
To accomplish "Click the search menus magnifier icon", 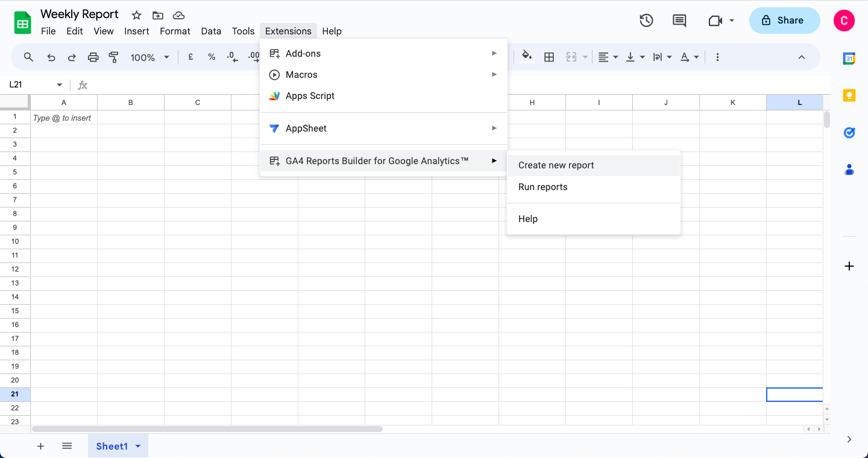I will pos(28,57).
